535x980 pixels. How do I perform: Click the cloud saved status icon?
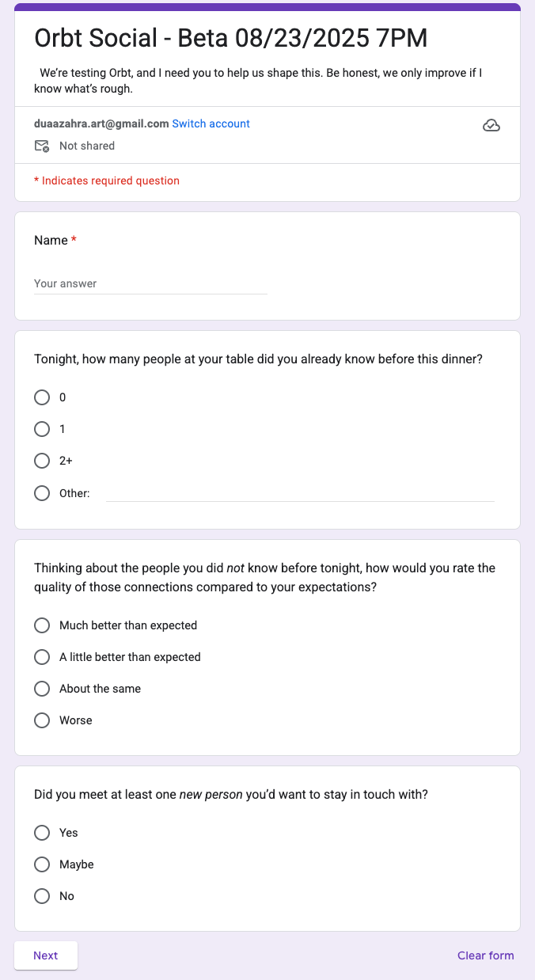(x=491, y=126)
